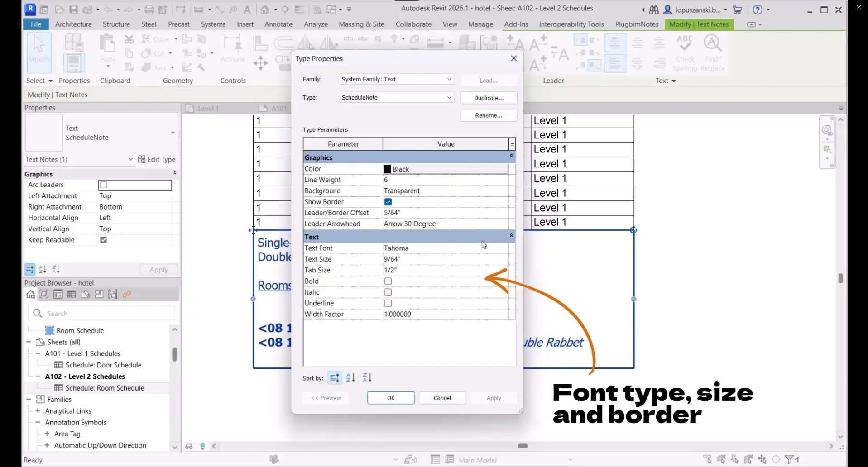
Task: Open the Text Notes (1) filter dropdown
Action: (x=130, y=159)
